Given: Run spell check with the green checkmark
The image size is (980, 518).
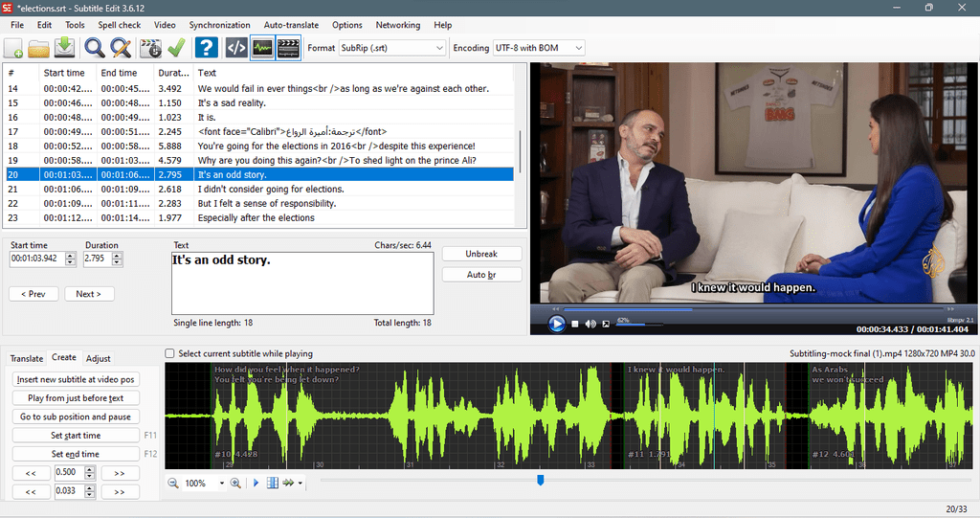Looking at the screenshot, I should [176, 48].
